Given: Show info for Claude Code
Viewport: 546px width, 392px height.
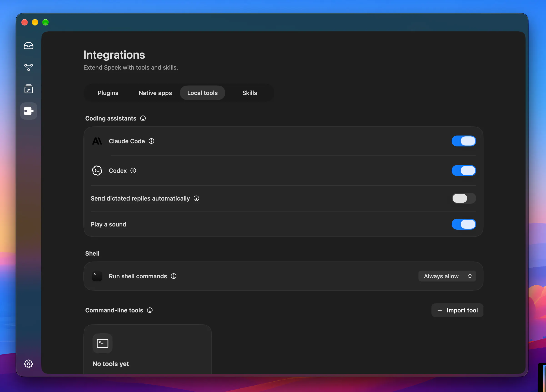Looking at the screenshot, I should 151,141.
